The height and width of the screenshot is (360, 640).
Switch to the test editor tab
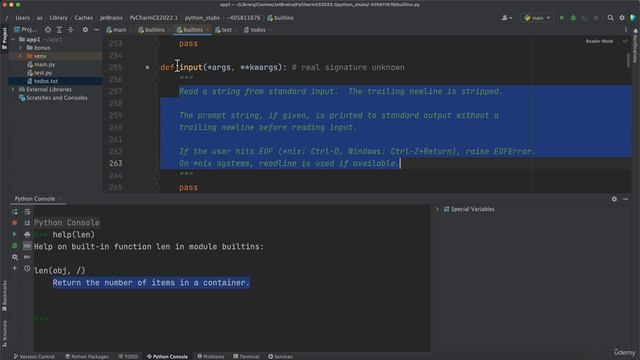[x=224, y=30]
